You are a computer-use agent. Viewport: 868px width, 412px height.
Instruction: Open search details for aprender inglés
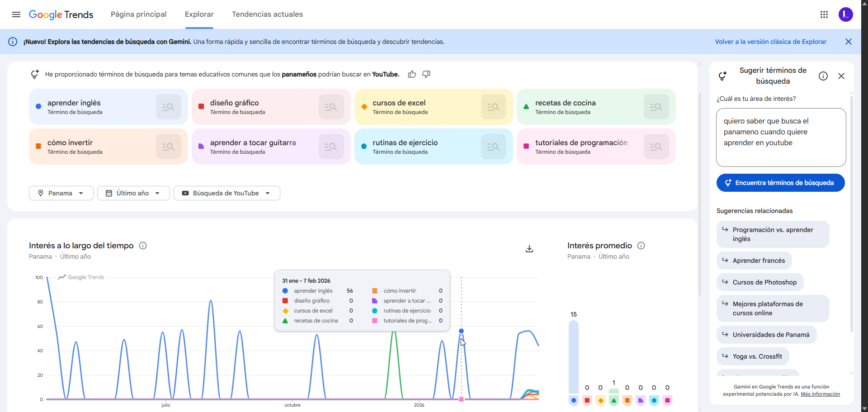[169, 107]
